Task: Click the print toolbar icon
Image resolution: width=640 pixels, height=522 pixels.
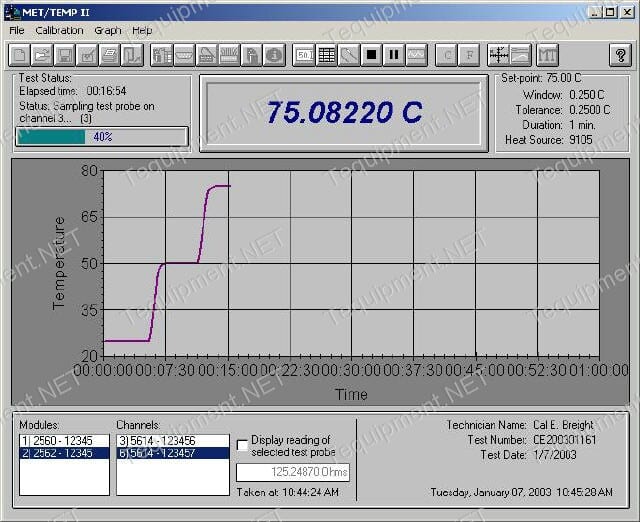Action: [x=109, y=54]
